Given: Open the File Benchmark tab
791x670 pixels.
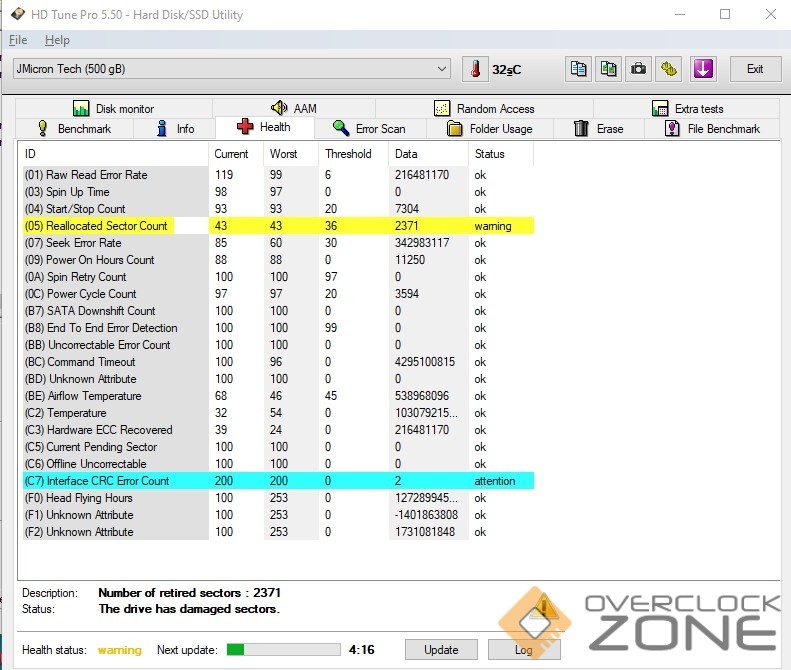Looking at the screenshot, I should pyautogui.click(x=712, y=129).
